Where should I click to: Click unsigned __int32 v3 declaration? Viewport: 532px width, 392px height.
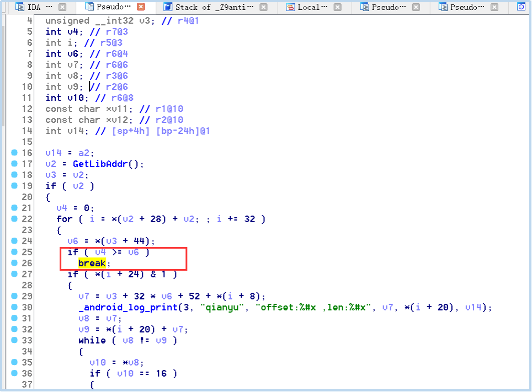[100, 21]
